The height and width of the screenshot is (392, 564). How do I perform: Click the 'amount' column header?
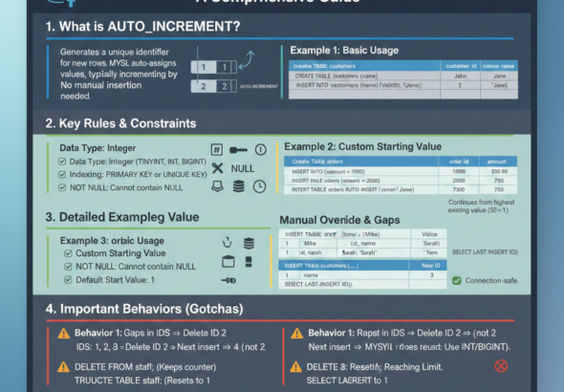[x=497, y=162]
